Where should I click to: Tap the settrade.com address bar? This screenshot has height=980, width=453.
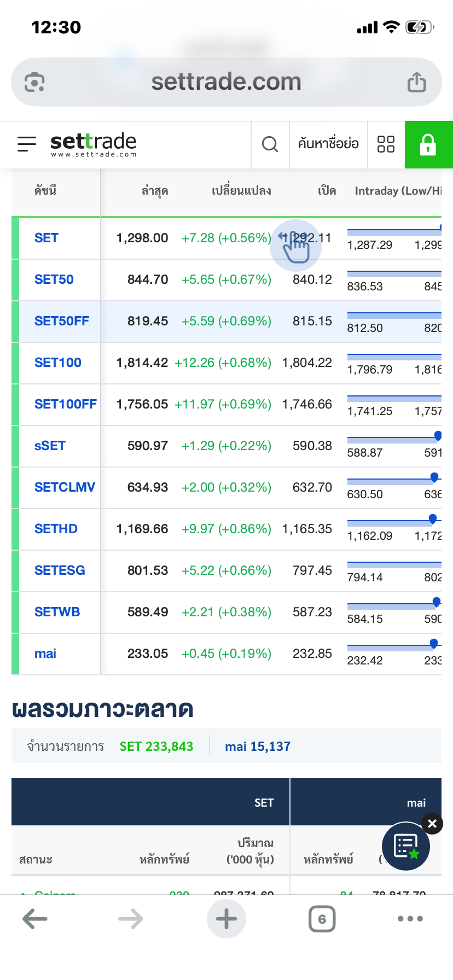(x=226, y=83)
